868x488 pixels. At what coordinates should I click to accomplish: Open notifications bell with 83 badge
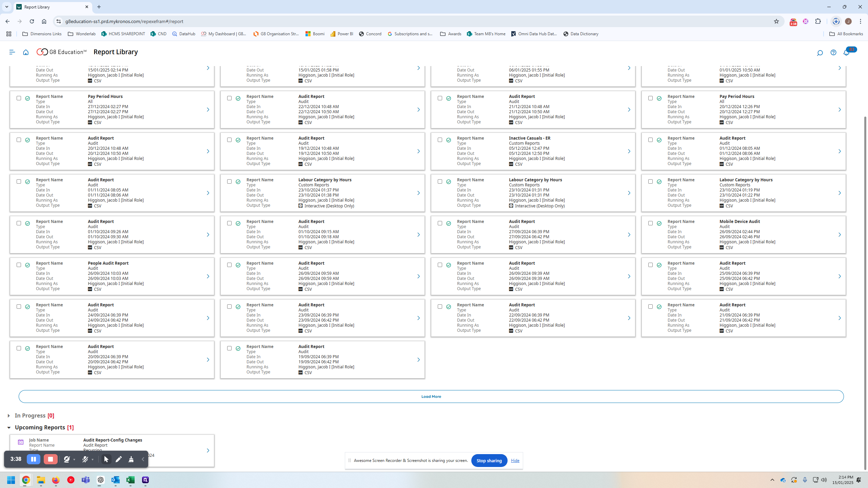(x=847, y=52)
